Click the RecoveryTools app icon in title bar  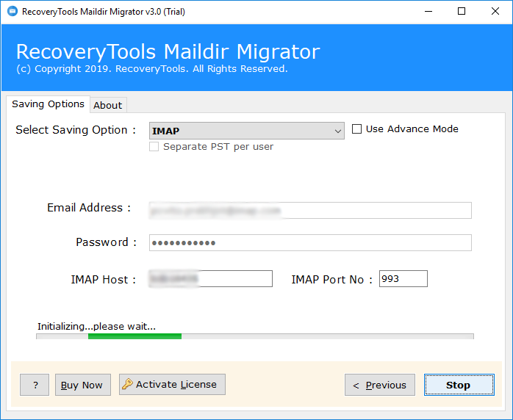tap(12, 12)
